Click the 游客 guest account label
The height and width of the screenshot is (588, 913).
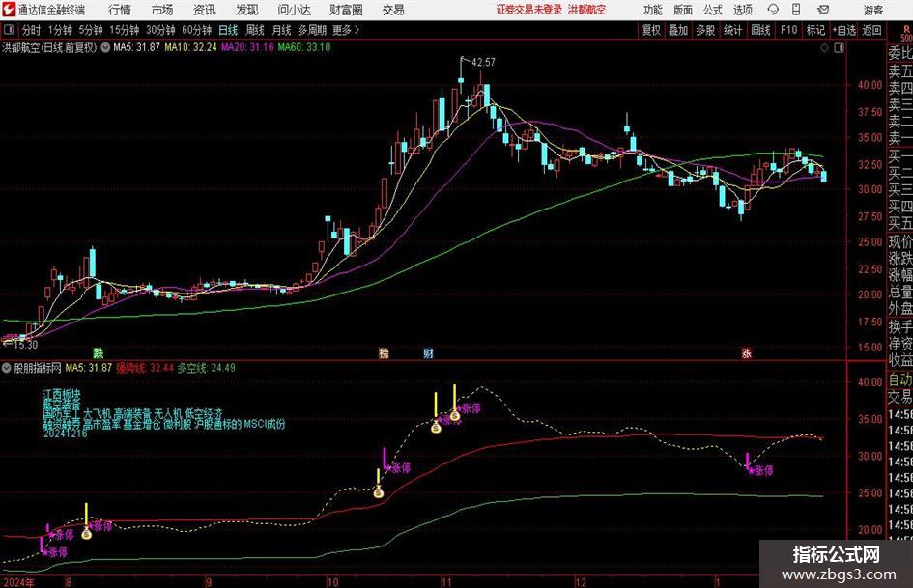point(873,10)
